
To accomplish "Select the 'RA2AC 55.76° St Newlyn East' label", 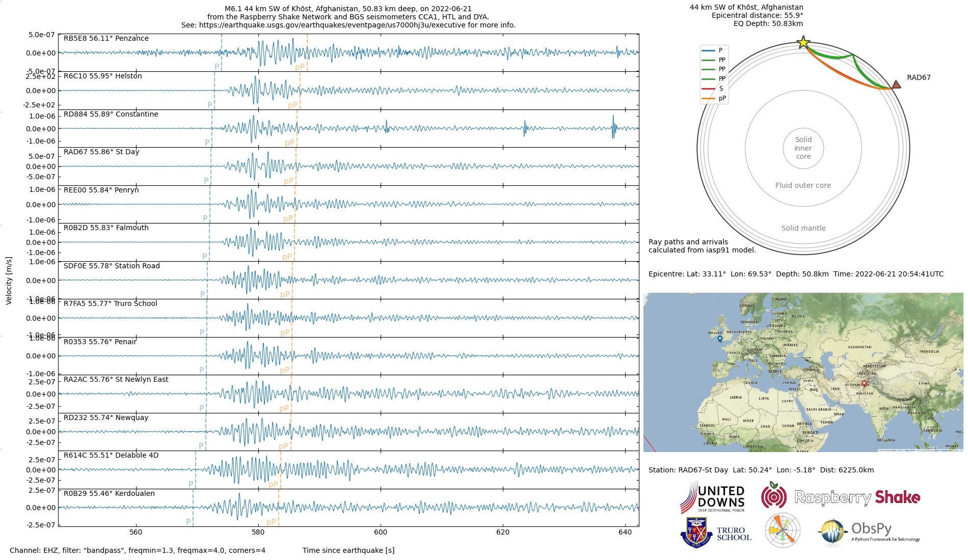I will tap(116, 379).
